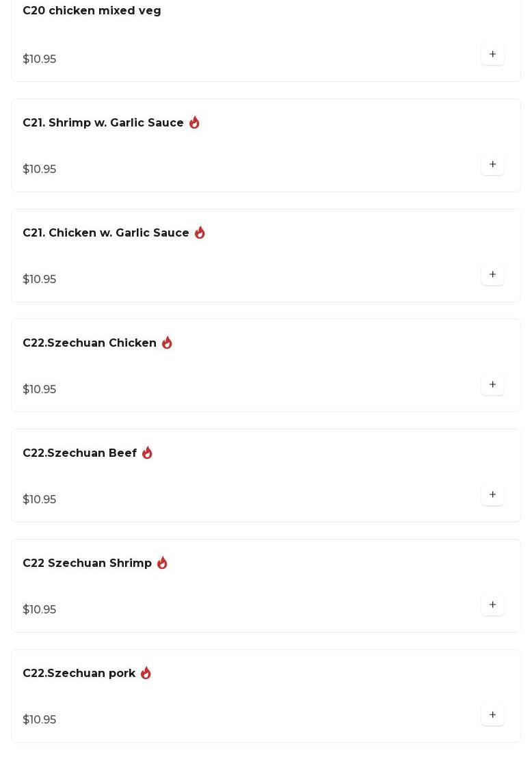This screenshot has height=757, width=532.
Task: Add C22 Szechuan Beef using plus button
Action: [492, 494]
